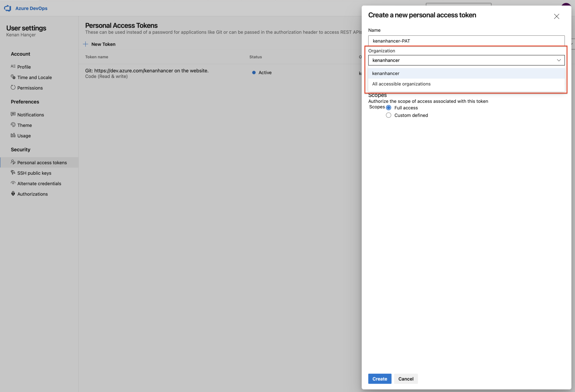The height and width of the screenshot is (392, 575).
Task: Click the Authorizations shield icon
Action: click(13, 194)
